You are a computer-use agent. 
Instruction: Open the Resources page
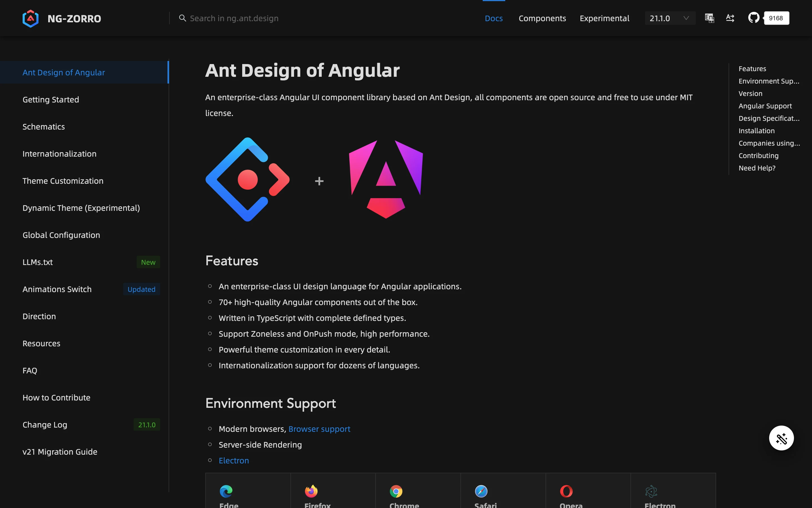pos(84,343)
